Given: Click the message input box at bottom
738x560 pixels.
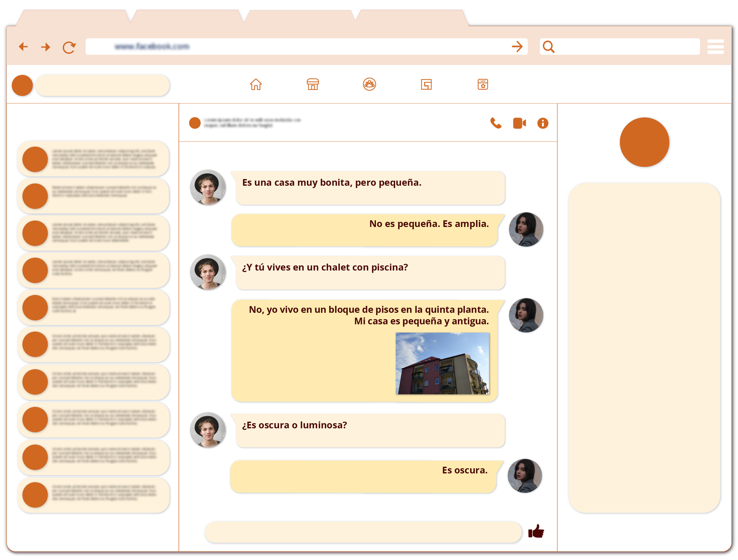Looking at the screenshot, I should (x=362, y=532).
